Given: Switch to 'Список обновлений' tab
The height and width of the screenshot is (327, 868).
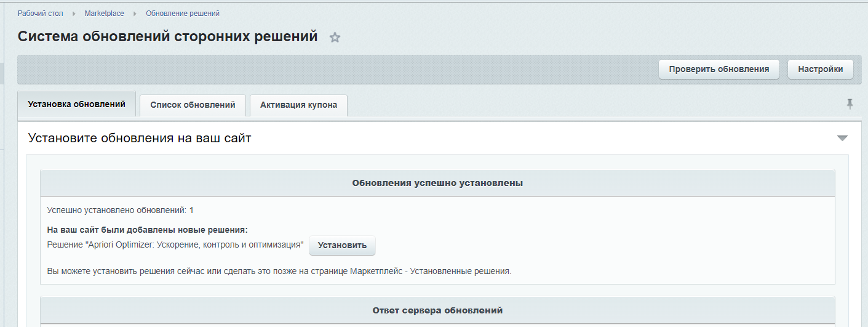Looking at the screenshot, I should pos(193,105).
